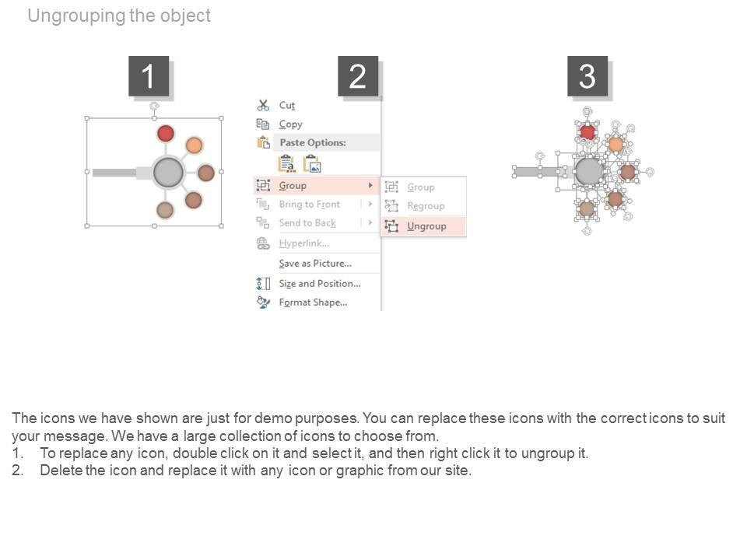Expand the Group submenu arrow
The image size is (747, 560).
pyautogui.click(x=370, y=185)
